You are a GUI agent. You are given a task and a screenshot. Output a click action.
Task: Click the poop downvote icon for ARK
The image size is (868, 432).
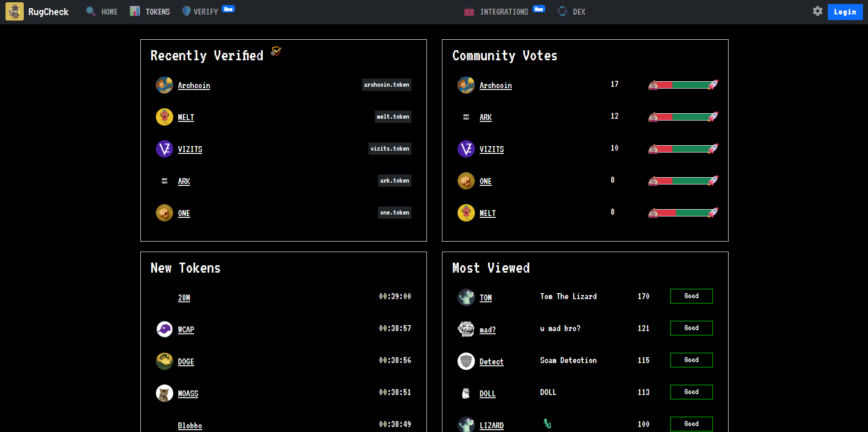[653, 117]
